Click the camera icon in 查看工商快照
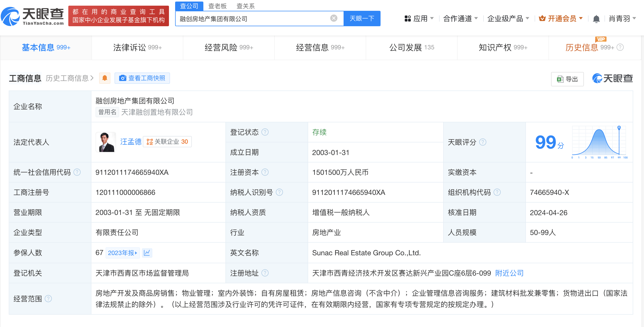Screen dimensions: 644x327 click(x=123, y=78)
